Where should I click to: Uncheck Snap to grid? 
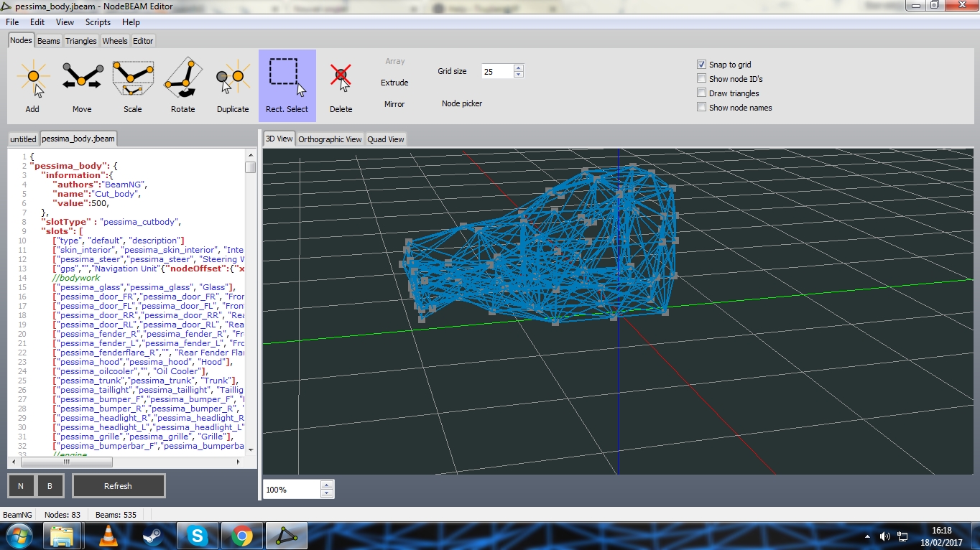(x=702, y=65)
